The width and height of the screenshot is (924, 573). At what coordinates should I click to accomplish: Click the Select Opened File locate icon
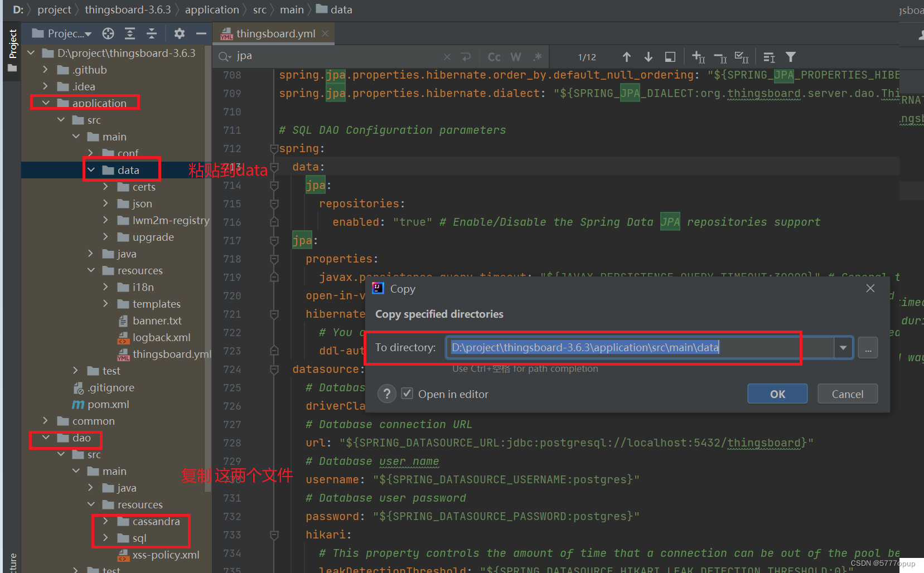108,33
